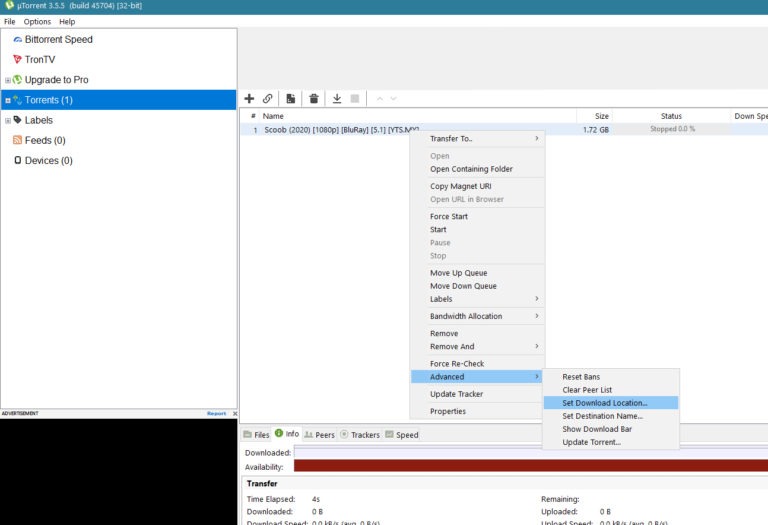Image resolution: width=768 pixels, height=525 pixels.
Task: Click the Start Torrent download arrow icon
Action: [337, 98]
